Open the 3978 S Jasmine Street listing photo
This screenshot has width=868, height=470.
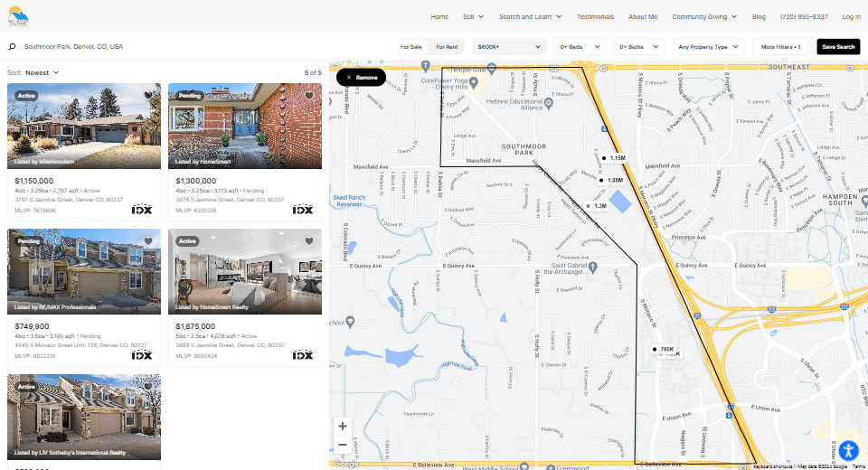[x=245, y=127]
